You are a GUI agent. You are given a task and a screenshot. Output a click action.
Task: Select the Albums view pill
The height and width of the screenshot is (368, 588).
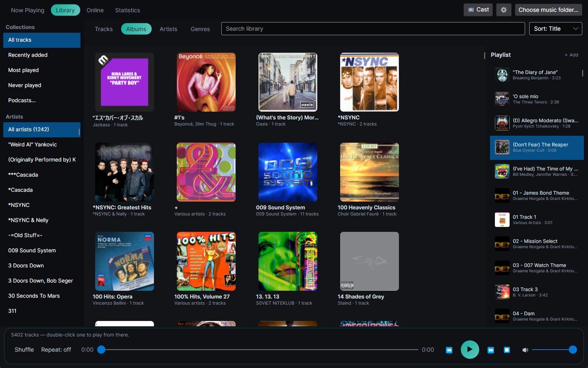click(x=136, y=29)
